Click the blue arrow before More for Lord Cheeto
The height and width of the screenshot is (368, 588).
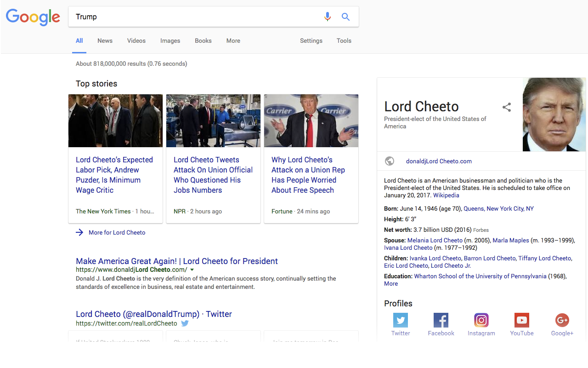click(x=79, y=232)
